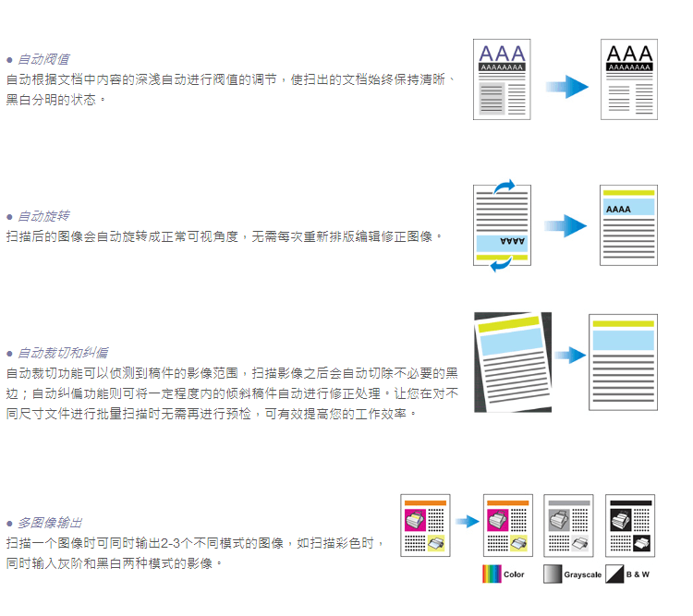Click the B & W output document thumbnail
The image size is (693, 616).
[x=630, y=525]
